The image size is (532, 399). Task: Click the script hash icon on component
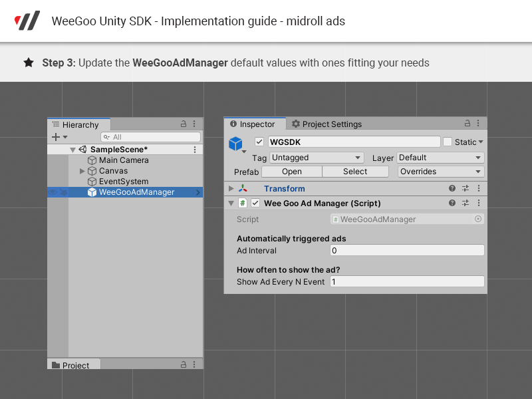(243, 203)
